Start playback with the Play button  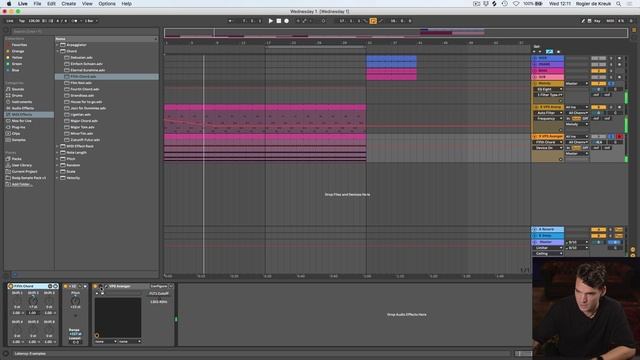[x=271, y=21]
